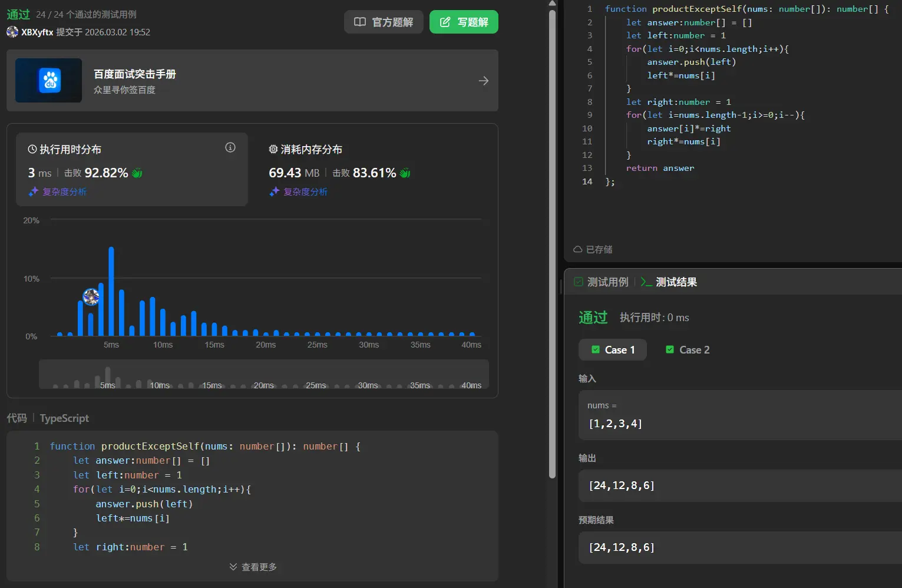902x588 pixels.
Task: Click the info icon in runtime distribution card
Action: (230, 147)
